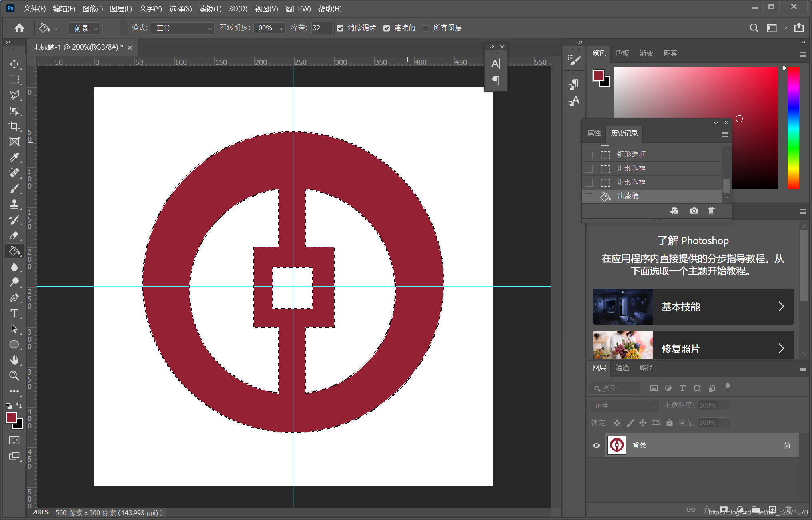Create new document from current state icon
Screen dimensions: 812x520
tap(674, 211)
